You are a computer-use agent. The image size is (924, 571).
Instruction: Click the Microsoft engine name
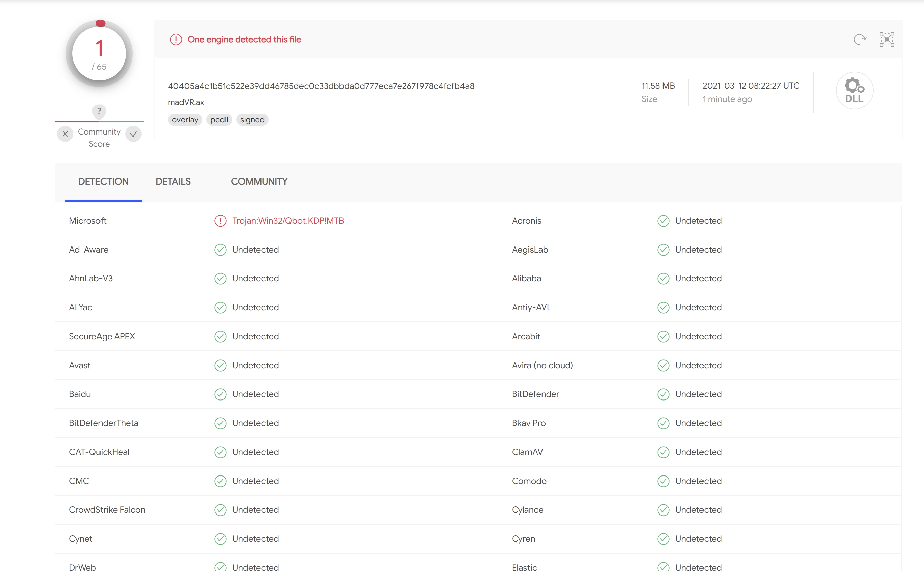88,221
